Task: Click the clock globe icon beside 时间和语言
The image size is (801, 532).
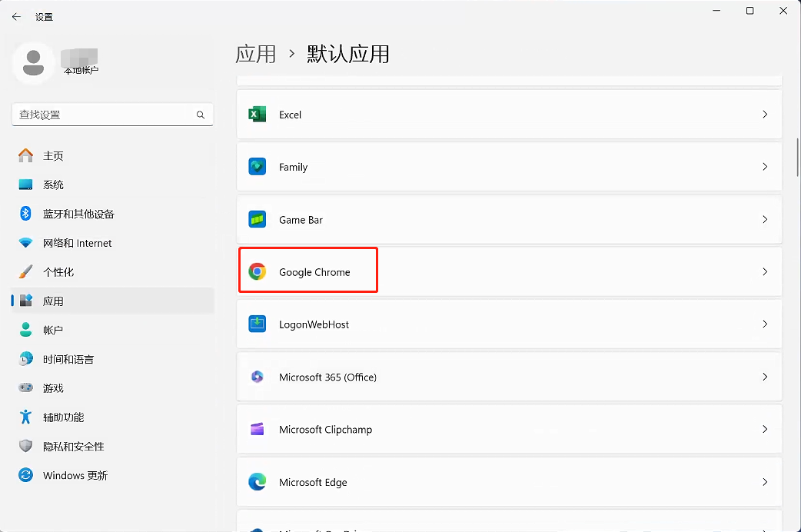Action: (25, 359)
